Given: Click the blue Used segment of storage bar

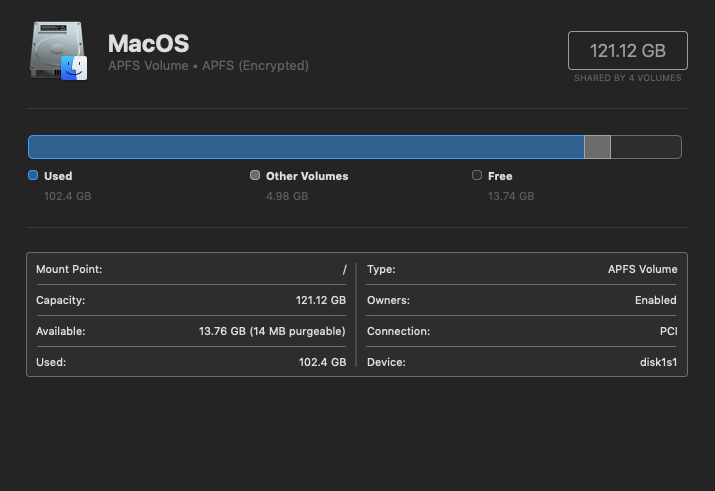Looking at the screenshot, I should click(305, 147).
